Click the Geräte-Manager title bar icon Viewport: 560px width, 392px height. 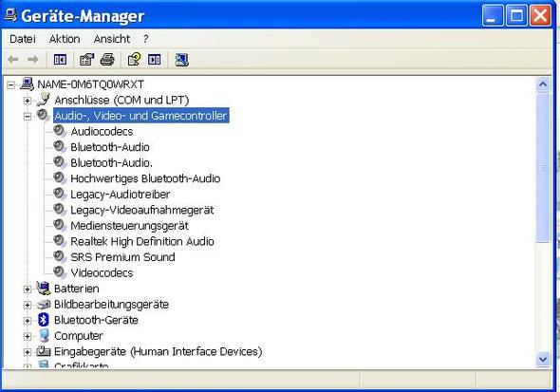click(x=10, y=14)
